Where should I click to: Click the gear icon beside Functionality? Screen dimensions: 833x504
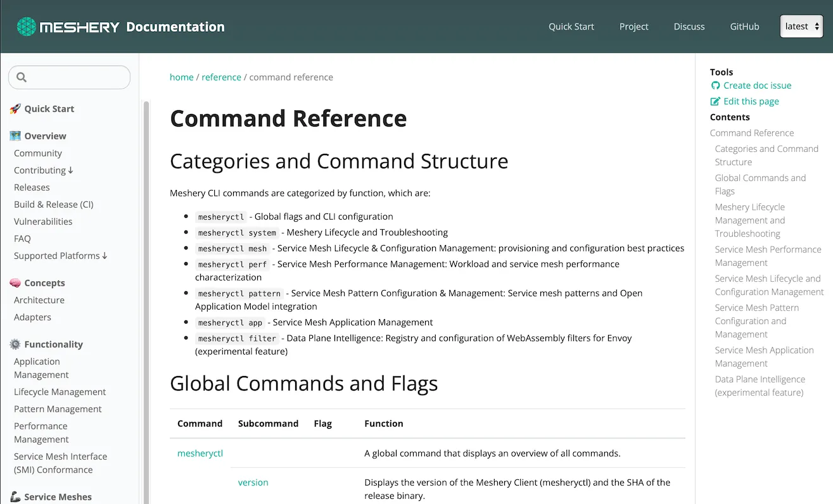16,344
